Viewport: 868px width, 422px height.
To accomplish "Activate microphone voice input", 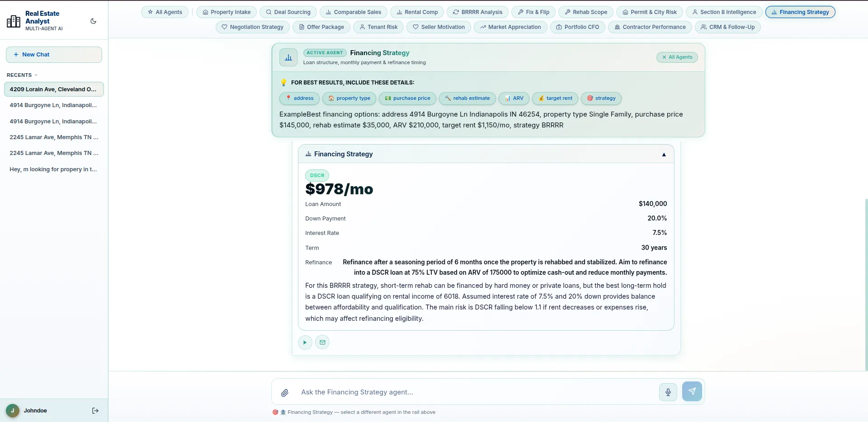I will click(668, 392).
